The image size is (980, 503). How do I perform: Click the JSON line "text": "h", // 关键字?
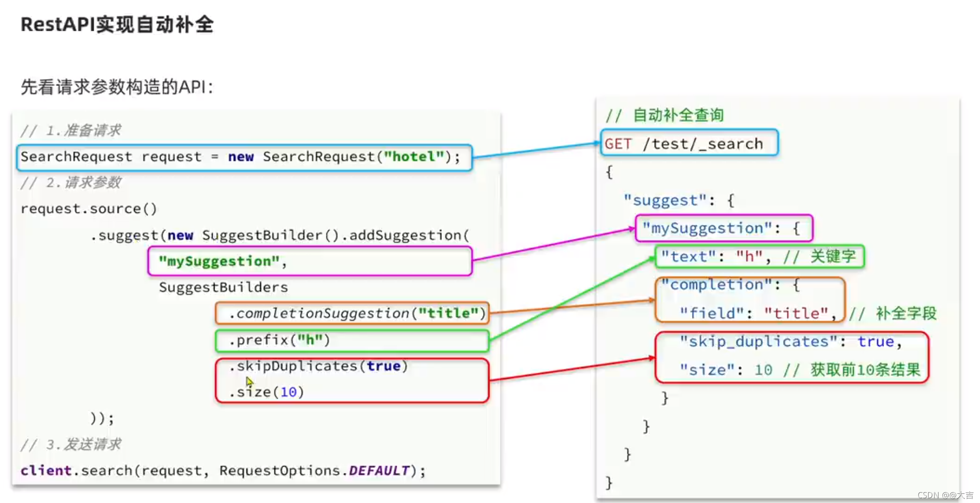758,256
